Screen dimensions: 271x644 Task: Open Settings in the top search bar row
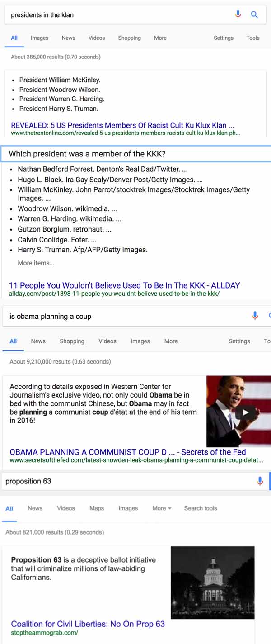click(x=224, y=38)
